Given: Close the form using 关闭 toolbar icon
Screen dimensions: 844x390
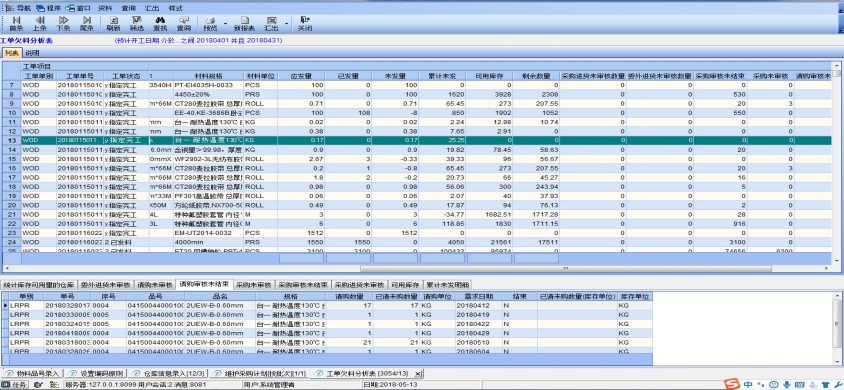Looking at the screenshot, I should click(x=305, y=23).
